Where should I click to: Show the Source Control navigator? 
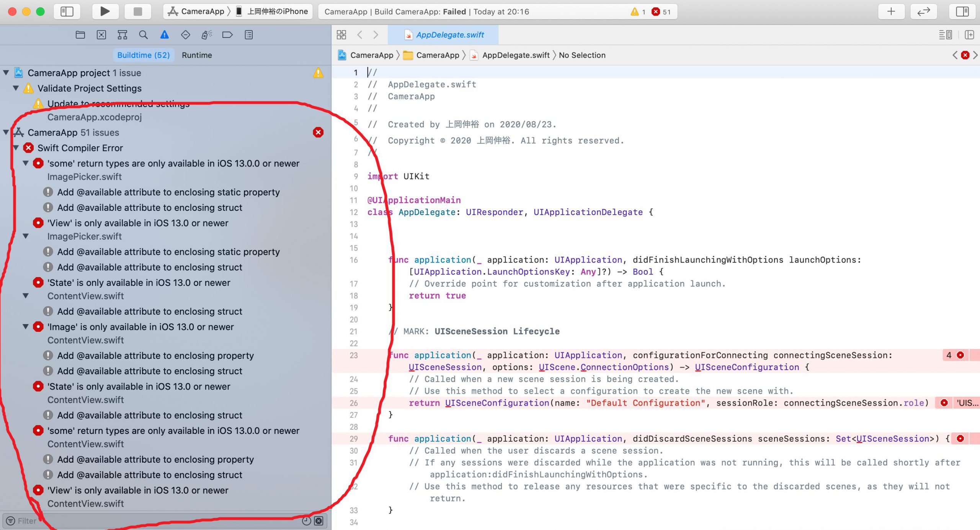(x=101, y=35)
